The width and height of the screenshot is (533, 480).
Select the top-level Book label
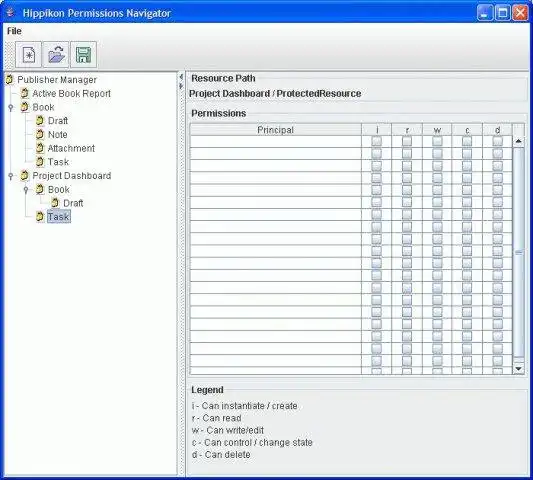(44, 107)
